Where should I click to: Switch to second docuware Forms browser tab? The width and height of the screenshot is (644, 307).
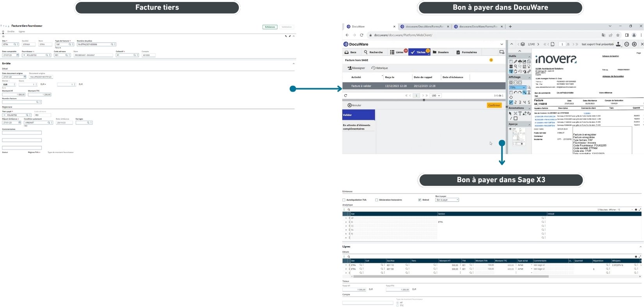[x=479, y=27]
